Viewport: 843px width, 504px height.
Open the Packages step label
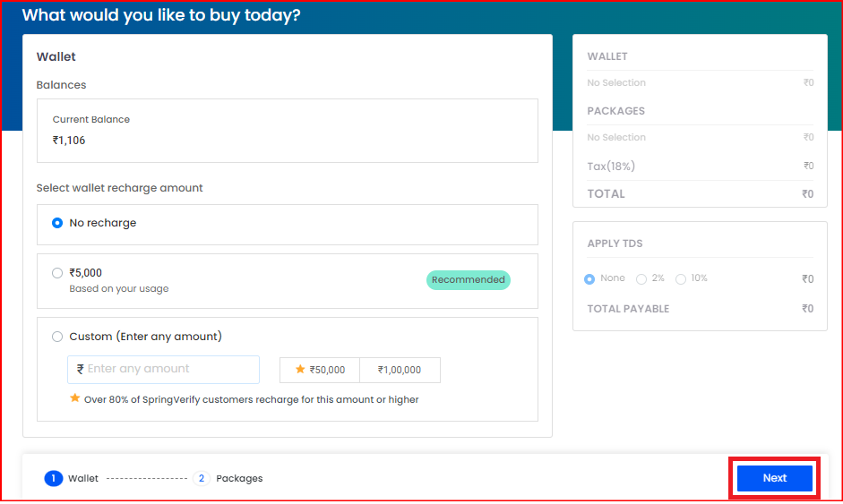pyautogui.click(x=239, y=478)
